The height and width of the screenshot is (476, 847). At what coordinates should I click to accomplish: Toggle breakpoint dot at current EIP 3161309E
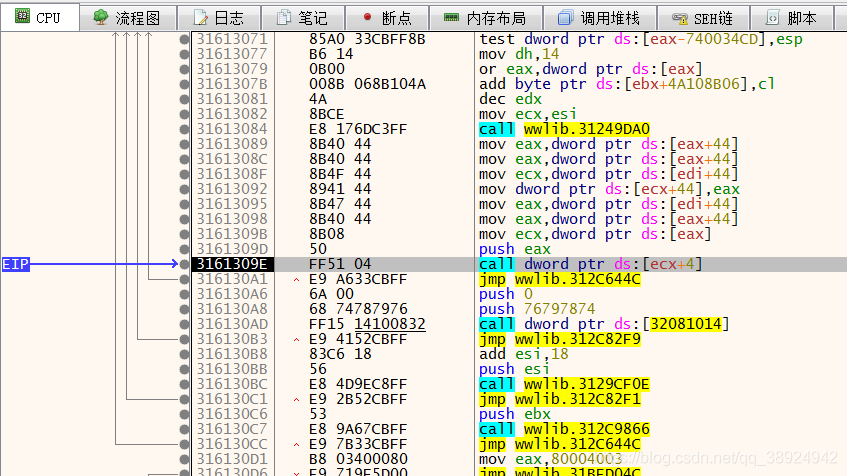coord(184,264)
